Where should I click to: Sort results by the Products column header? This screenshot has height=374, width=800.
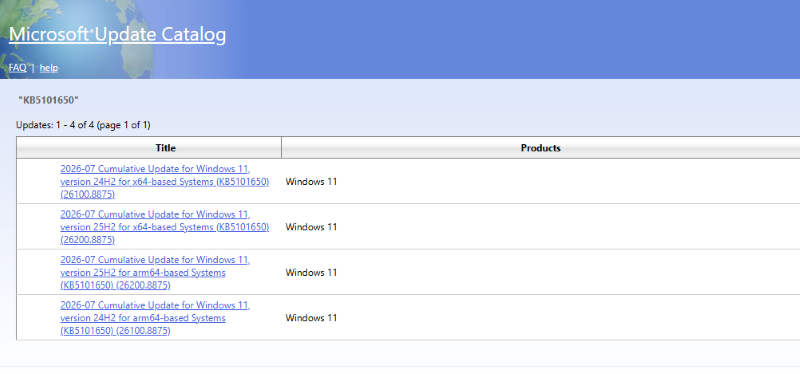click(541, 148)
